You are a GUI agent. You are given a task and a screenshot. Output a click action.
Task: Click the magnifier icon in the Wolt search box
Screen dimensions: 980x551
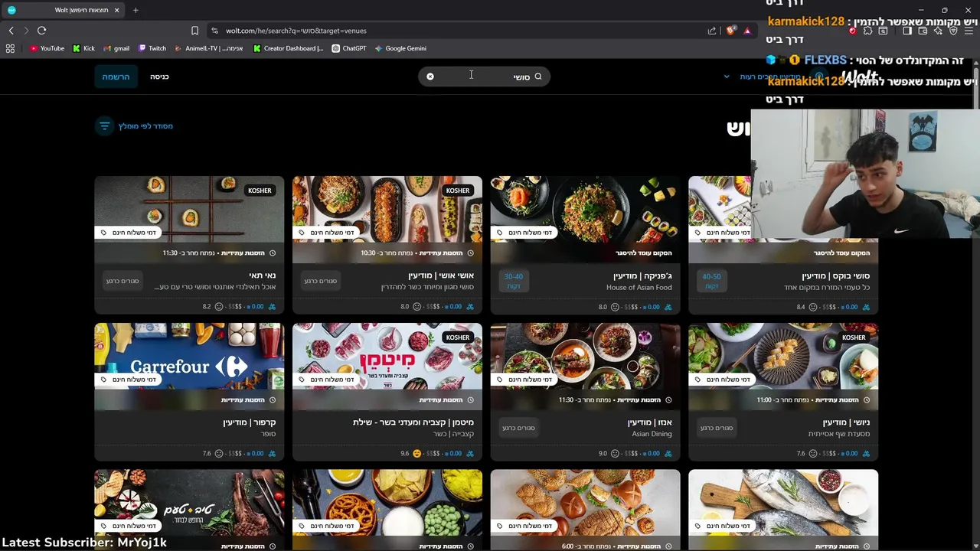tap(538, 77)
